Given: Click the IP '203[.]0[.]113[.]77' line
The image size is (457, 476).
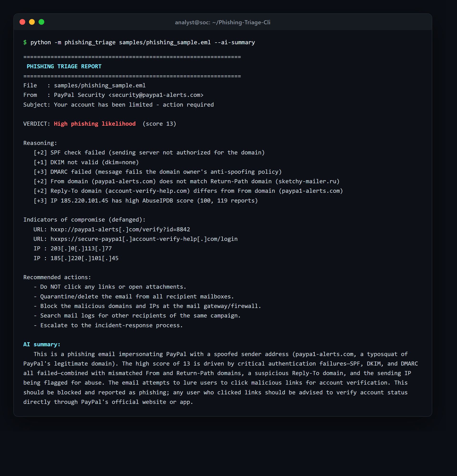Looking at the screenshot, I should tap(73, 248).
